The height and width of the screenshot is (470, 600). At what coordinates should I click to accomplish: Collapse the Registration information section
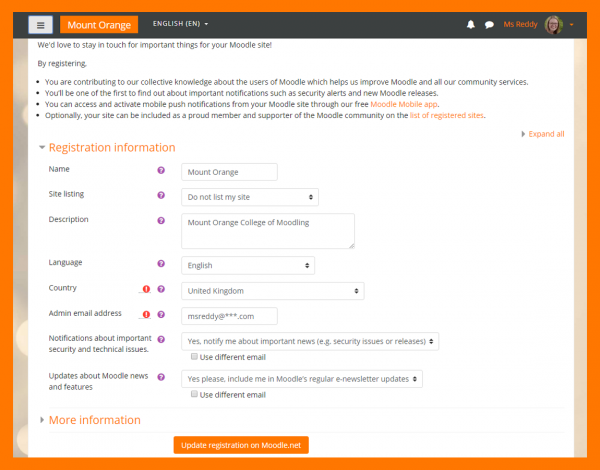111,148
